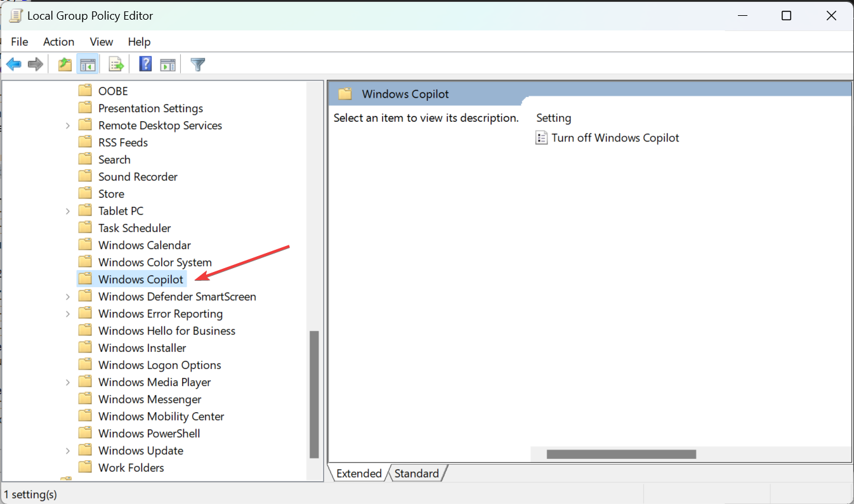
Task: Click the Windows Color System folder icon
Action: click(85, 262)
